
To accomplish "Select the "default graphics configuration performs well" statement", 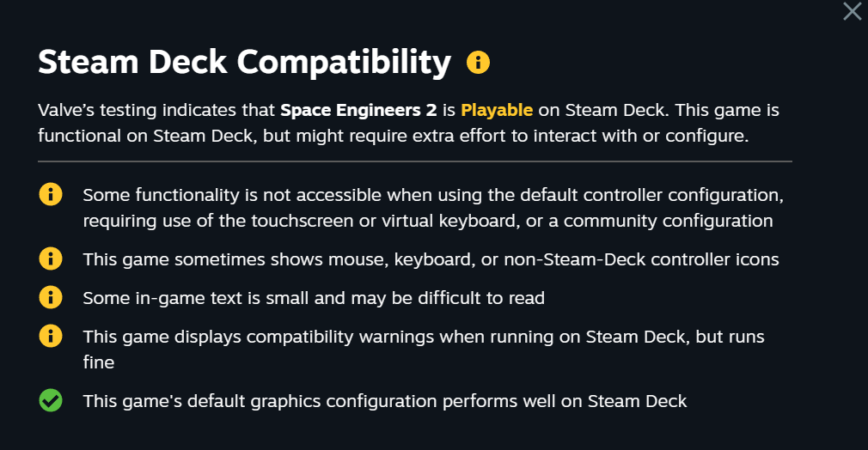I will [384, 401].
